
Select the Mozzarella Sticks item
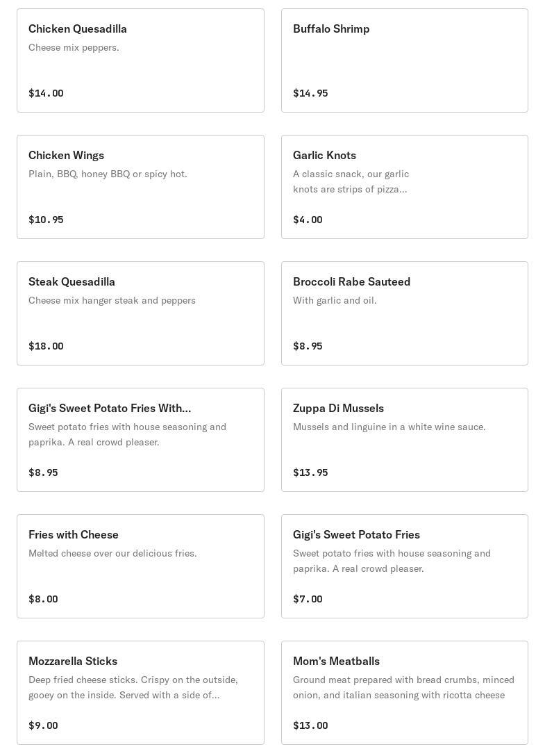point(140,693)
